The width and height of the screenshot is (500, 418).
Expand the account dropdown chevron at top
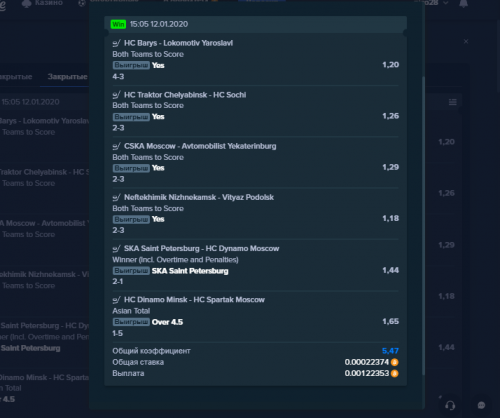[446, 3]
